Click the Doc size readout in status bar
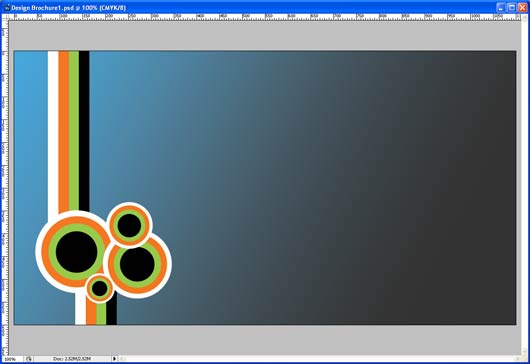 pos(72,359)
